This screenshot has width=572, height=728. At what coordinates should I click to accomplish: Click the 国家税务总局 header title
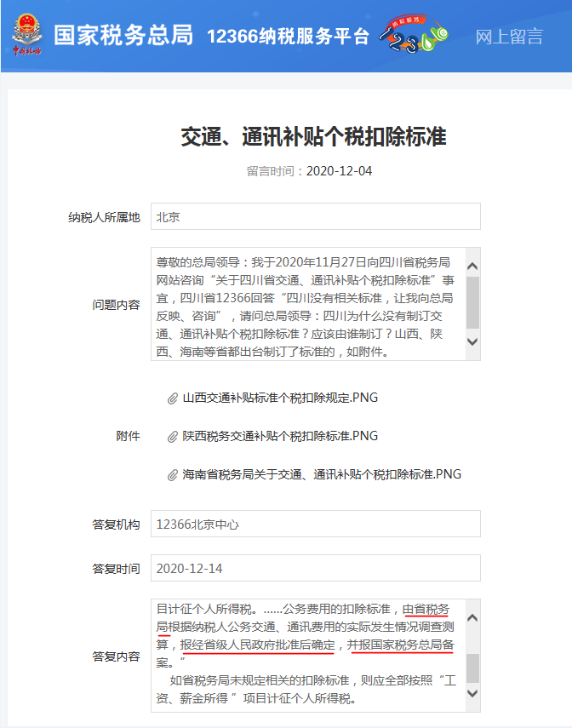tap(123, 35)
